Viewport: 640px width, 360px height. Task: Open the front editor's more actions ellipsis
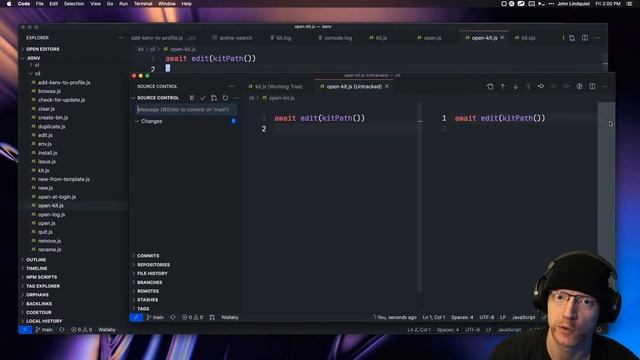605,87
